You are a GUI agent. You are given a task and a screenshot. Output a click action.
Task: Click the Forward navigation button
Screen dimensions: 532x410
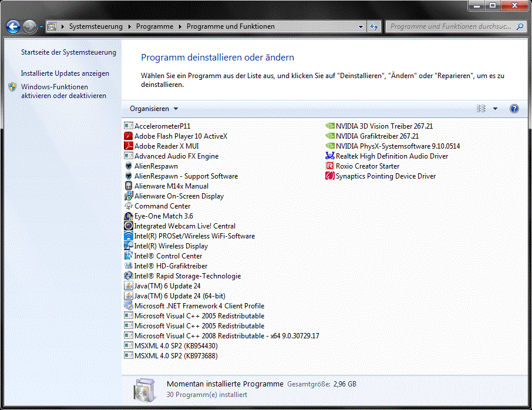[30, 26]
